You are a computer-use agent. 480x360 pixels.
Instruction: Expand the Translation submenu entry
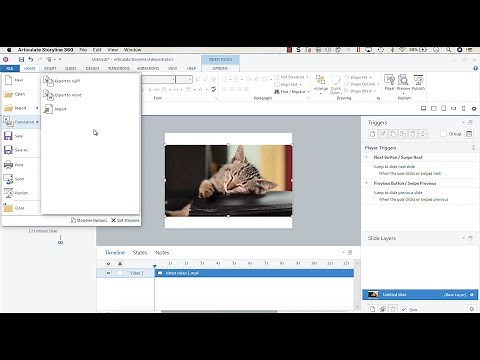(21, 122)
